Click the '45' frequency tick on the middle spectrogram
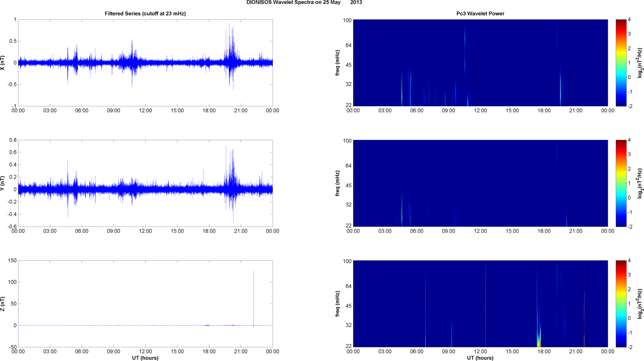The image size is (644, 361). (x=348, y=186)
